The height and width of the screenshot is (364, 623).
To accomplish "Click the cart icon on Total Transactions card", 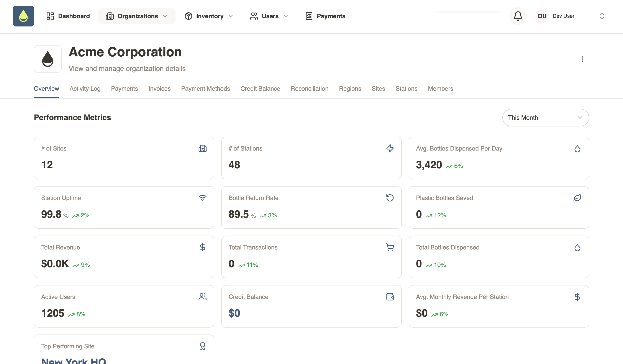I will tap(390, 247).
